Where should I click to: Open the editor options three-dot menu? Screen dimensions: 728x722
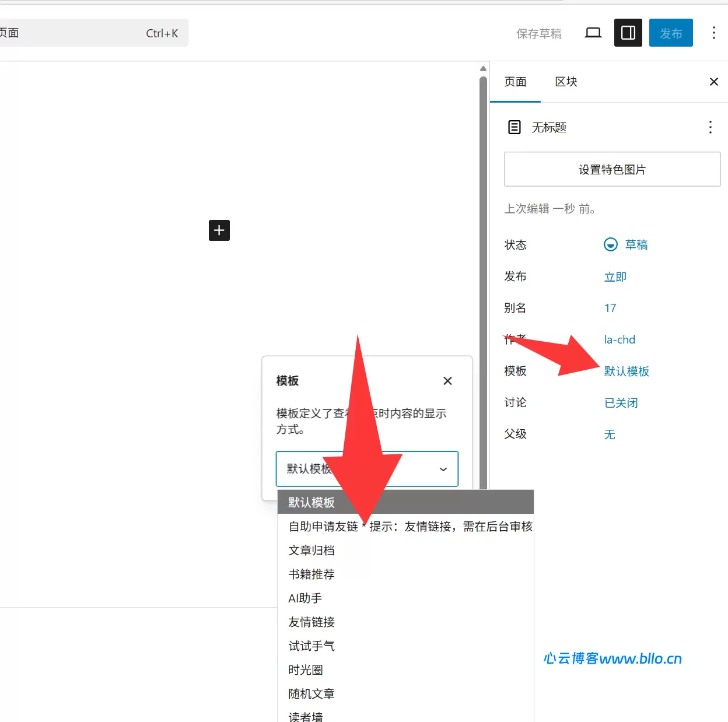[x=714, y=33]
